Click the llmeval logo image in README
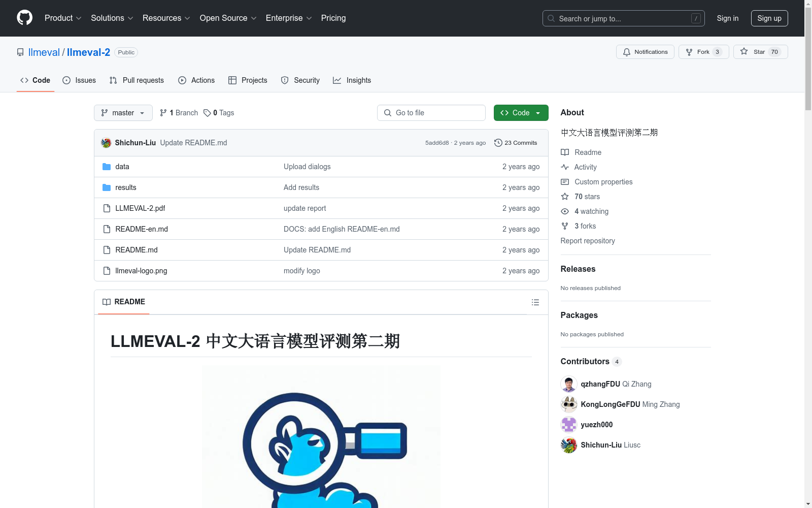The image size is (812, 508). 321,437
